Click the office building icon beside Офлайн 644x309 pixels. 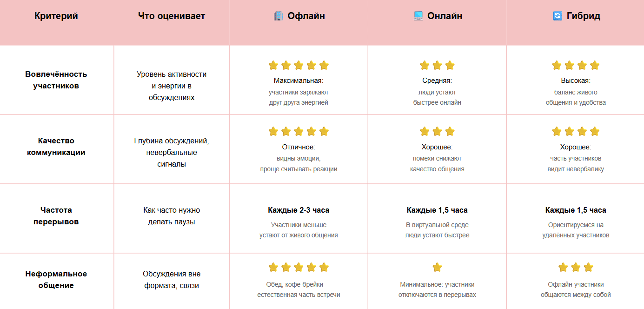tap(278, 16)
